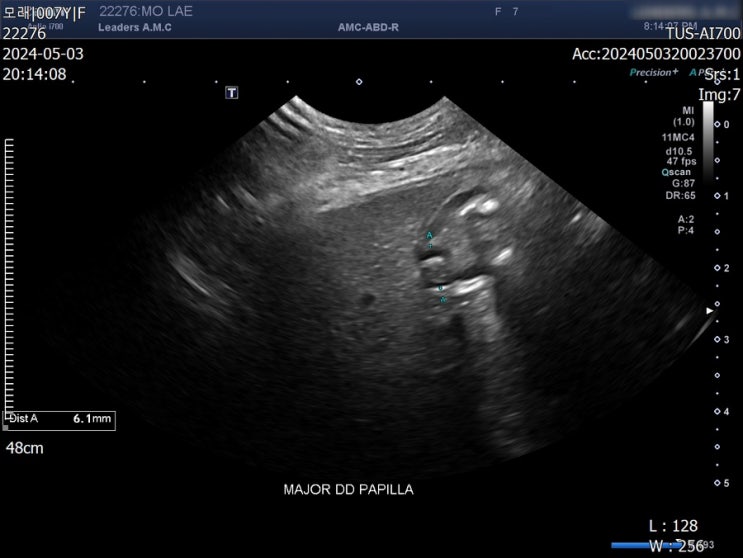This screenshot has width=743, height=558.
Task: Click the depth marker labeled 0
Action: (723, 125)
